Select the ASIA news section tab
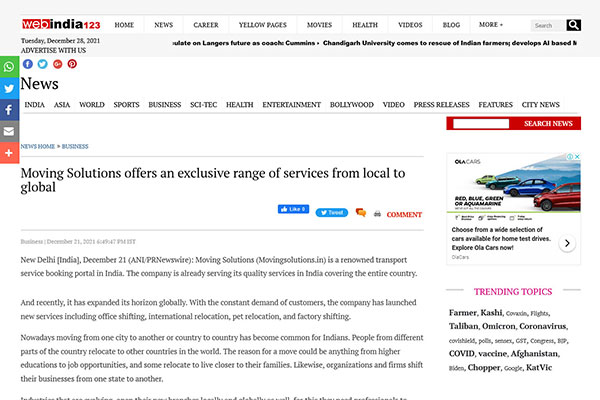 point(62,104)
